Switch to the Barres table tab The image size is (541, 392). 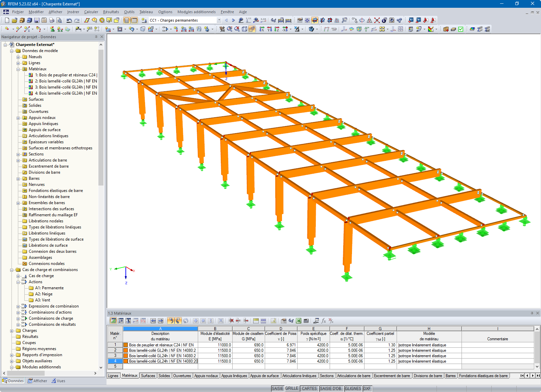[x=450, y=376]
